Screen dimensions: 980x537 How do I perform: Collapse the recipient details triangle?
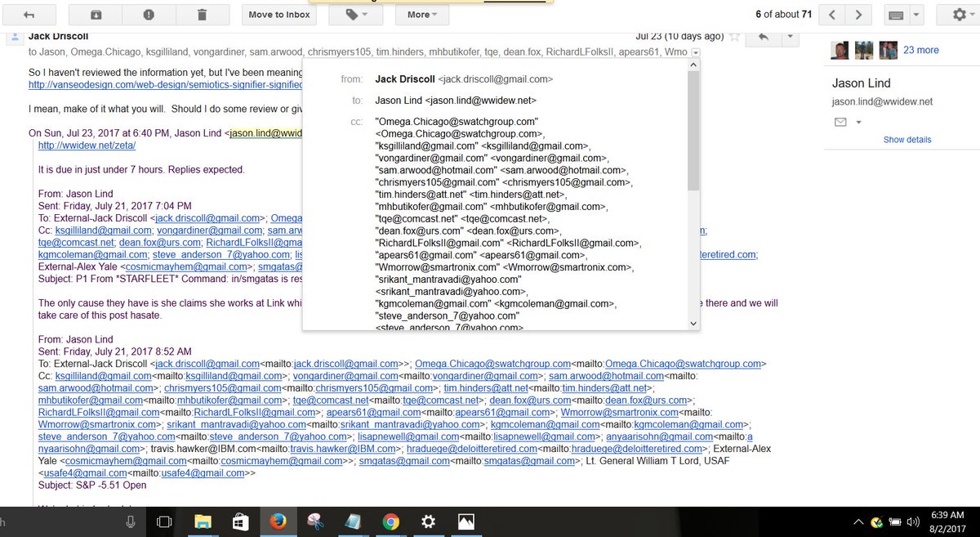(x=695, y=52)
